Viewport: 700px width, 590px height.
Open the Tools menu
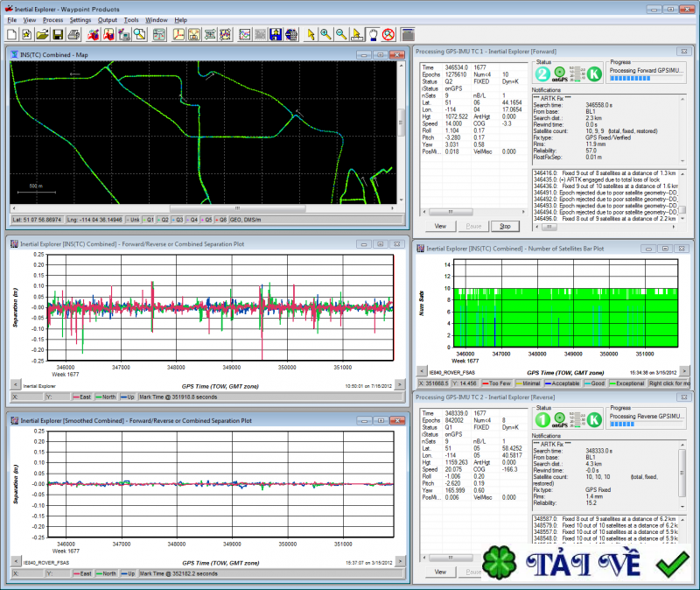pos(131,19)
